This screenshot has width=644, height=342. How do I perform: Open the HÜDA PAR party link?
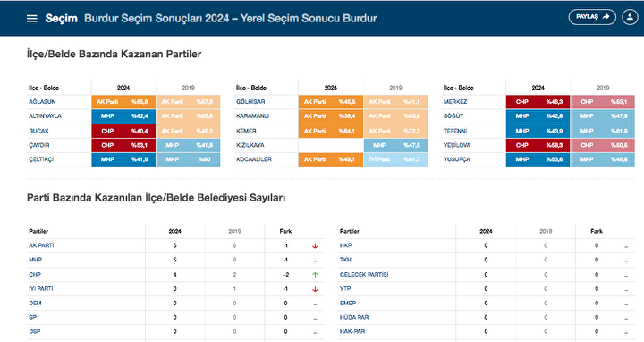coord(354,317)
